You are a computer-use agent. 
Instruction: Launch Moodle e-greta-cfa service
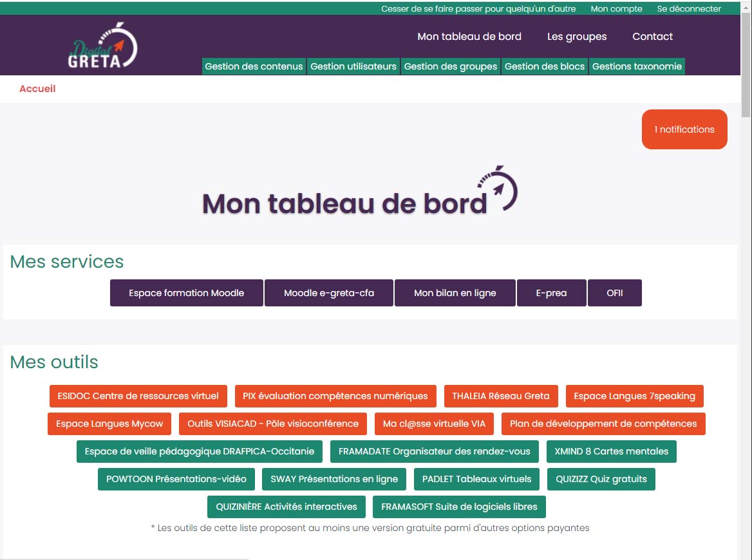pos(329,293)
